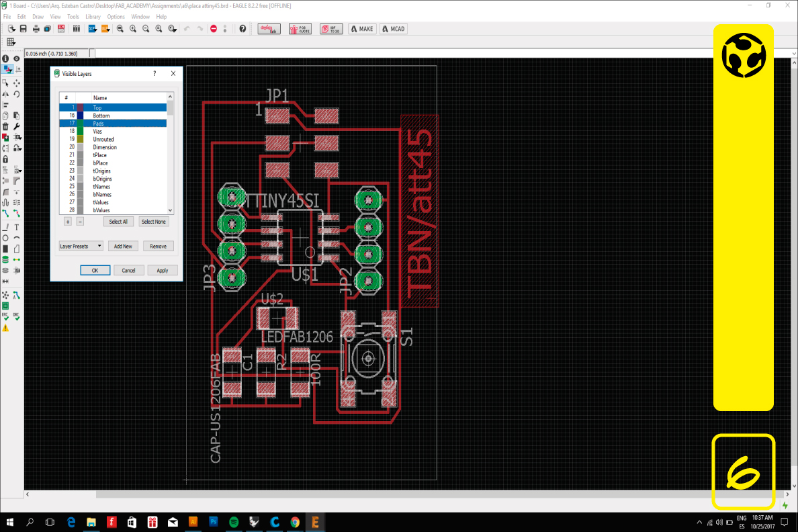
Task: Click Apply in Visible Layers dialog
Action: [163, 270]
